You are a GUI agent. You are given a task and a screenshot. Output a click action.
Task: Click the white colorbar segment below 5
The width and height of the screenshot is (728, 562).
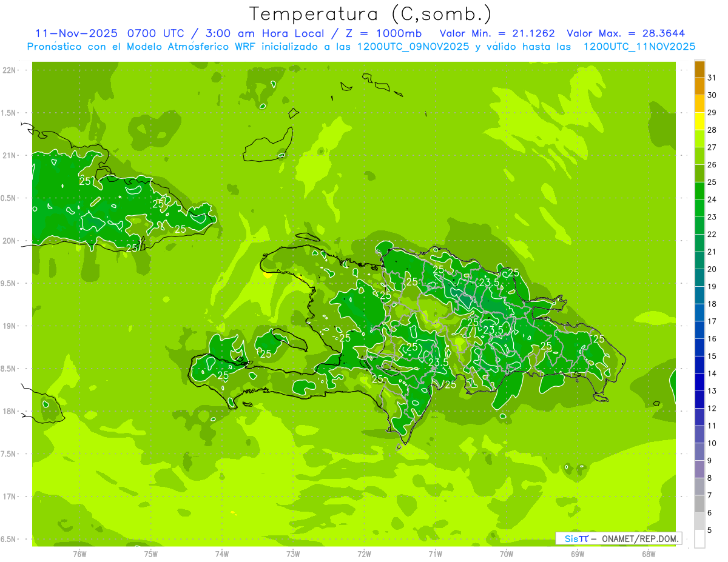point(699,539)
